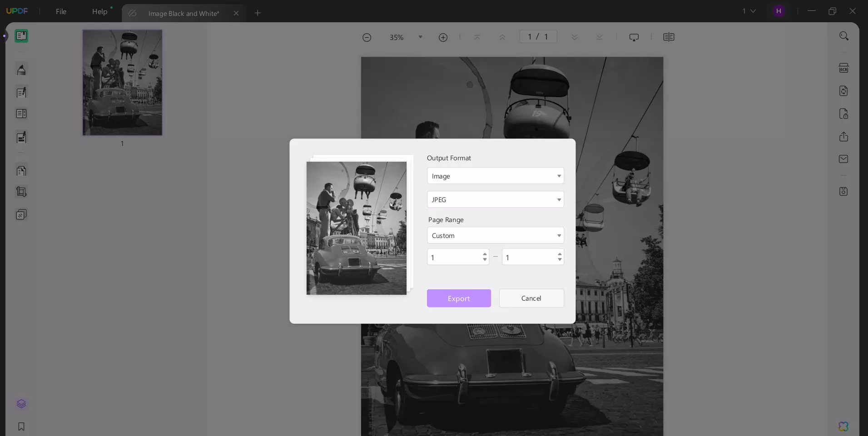
Task: Click the Export button
Action: click(459, 298)
